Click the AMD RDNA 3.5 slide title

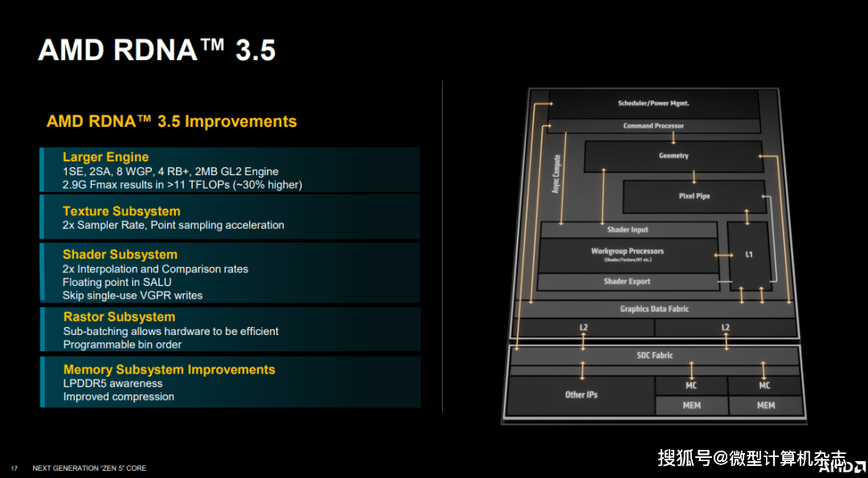(x=157, y=51)
